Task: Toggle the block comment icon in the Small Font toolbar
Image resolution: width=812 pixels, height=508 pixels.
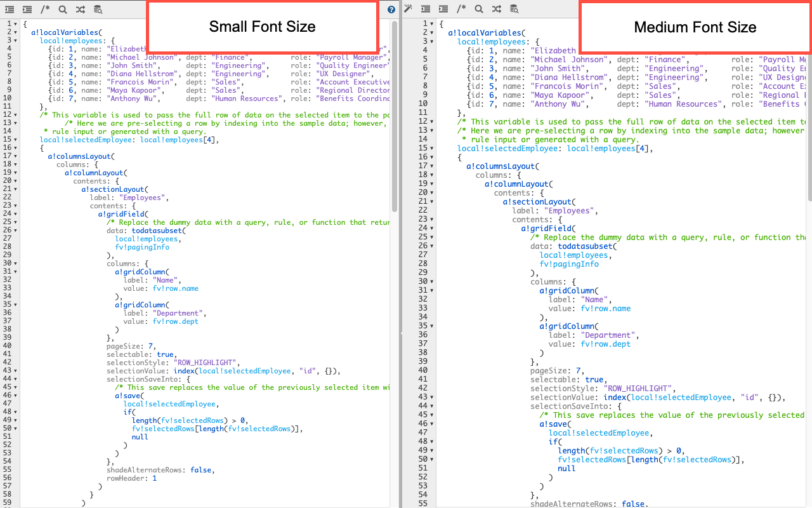Action: point(44,9)
